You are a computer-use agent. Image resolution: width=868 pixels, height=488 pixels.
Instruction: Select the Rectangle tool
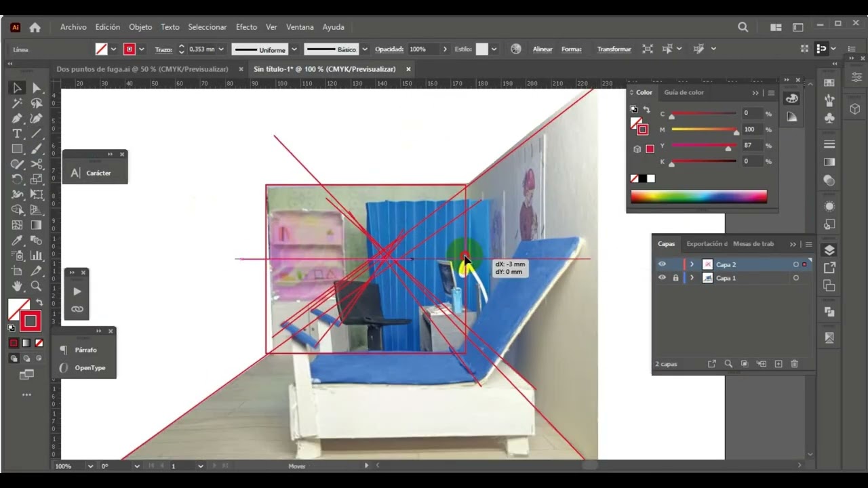tap(17, 148)
